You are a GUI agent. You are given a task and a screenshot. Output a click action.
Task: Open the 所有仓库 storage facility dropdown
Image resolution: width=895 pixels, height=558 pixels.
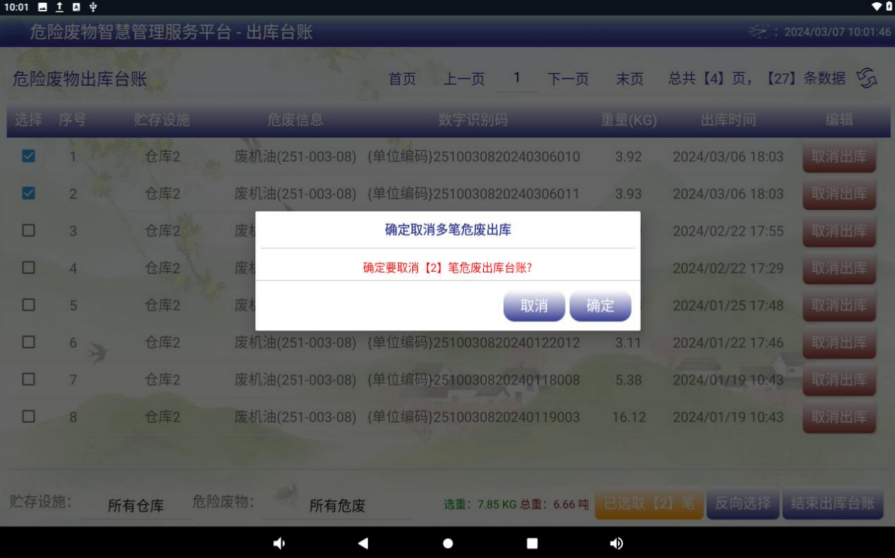(x=136, y=505)
